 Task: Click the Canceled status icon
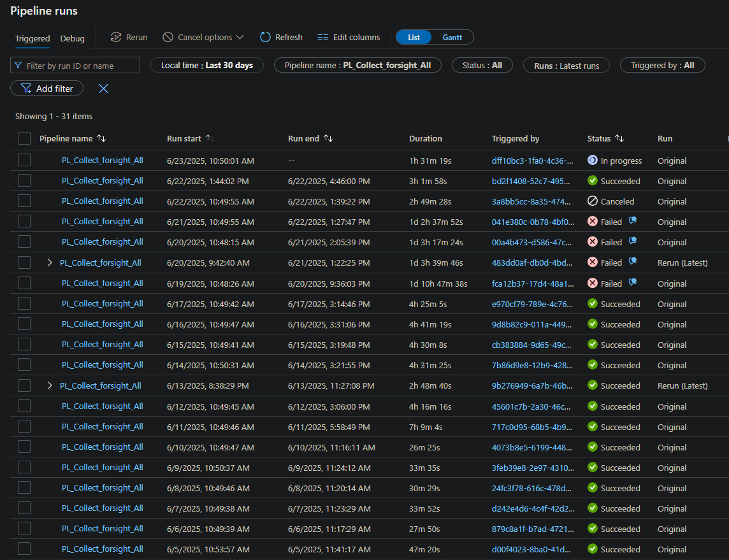click(x=593, y=201)
